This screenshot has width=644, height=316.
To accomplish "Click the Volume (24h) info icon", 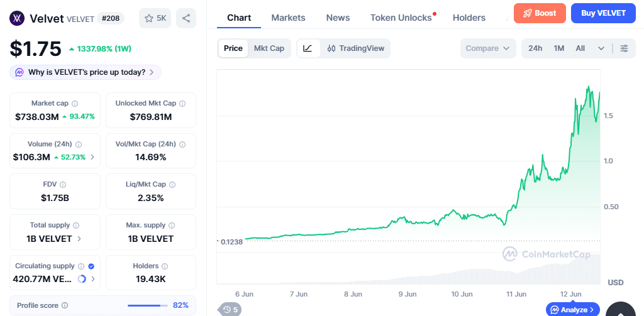I will pos(79,144).
